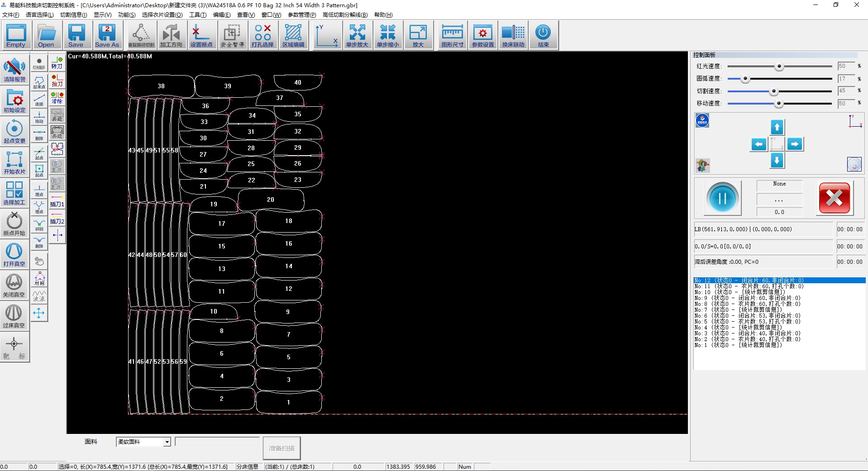
Task: Click the empty text field beside 面料
Action: (x=217, y=442)
